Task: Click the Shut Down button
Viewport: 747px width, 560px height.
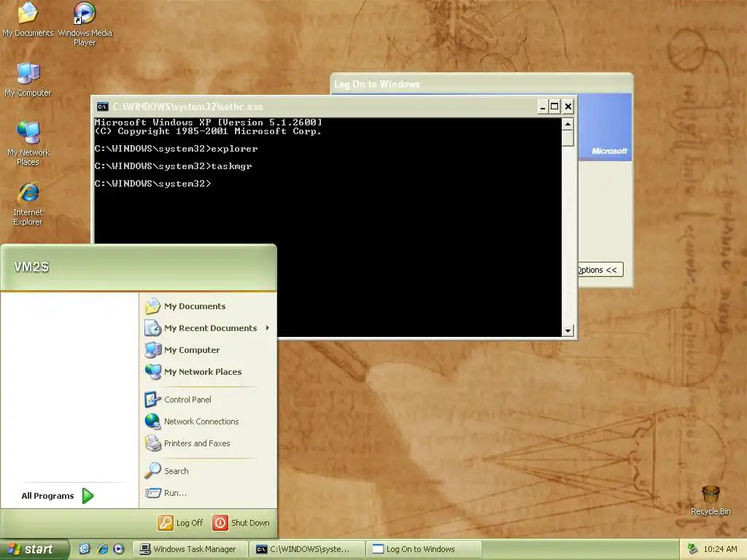Action: pyautogui.click(x=241, y=523)
